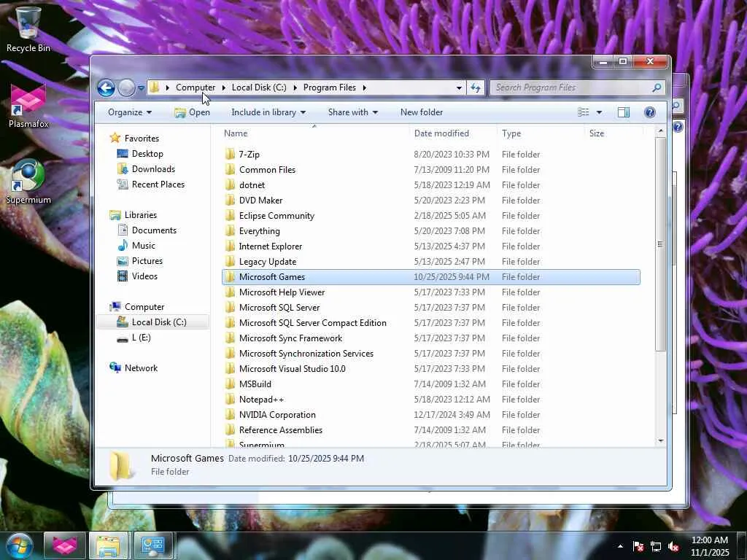This screenshot has width=747, height=560.
Task: Click the Windows Explorer taskbar button
Action: tap(109, 546)
